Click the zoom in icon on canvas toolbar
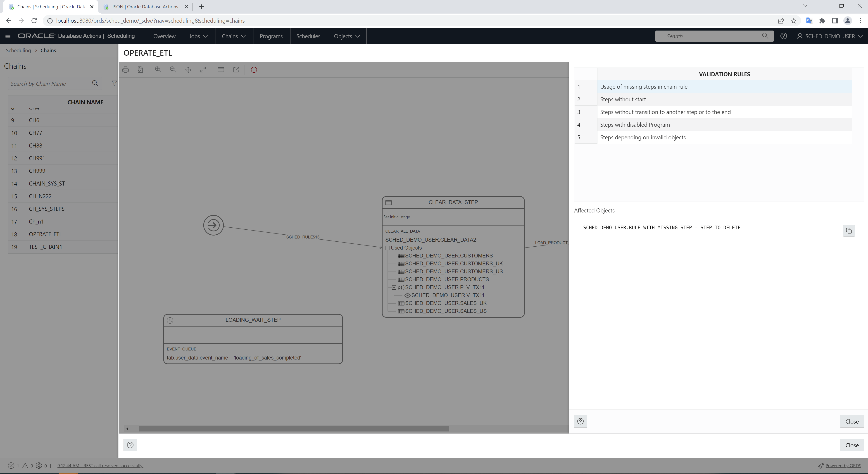Viewport: 868px width, 474px height. [x=159, y=69]
